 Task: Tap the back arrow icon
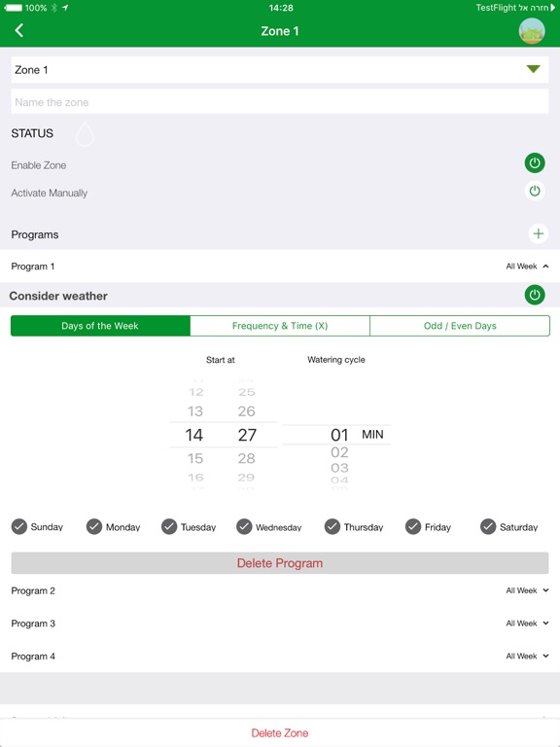19,30
